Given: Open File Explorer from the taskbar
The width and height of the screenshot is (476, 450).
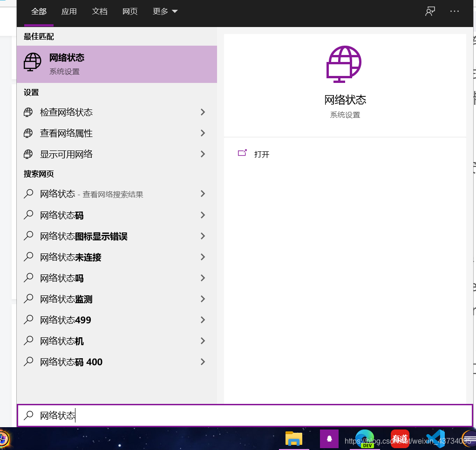Looking at the screenshot, I should [x=292, y=439].
